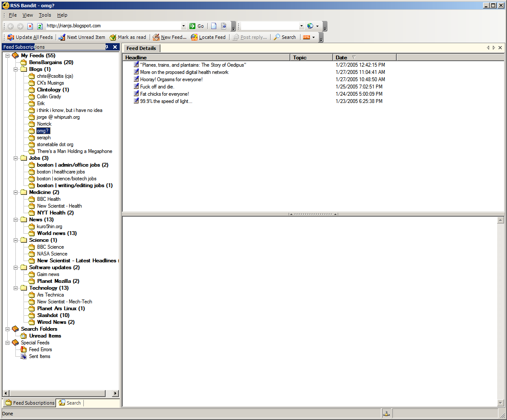Click the orange XML icon
The width and height of the screenshot is (507, 420).
click(x=307, y=37)
